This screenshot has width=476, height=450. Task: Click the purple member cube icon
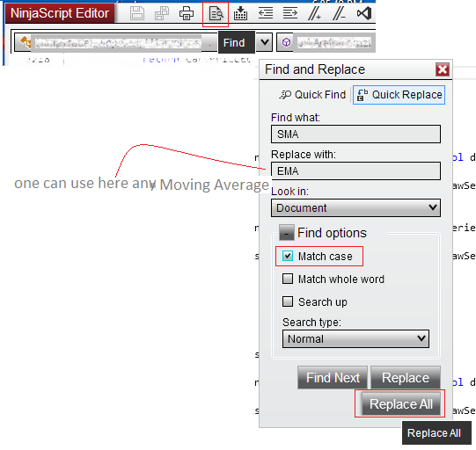tap(286, 42)
